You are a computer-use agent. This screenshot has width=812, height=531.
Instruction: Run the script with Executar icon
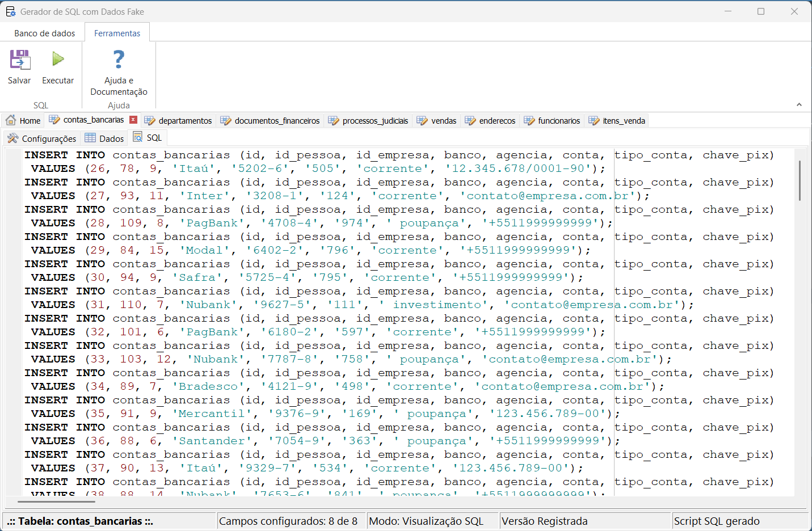coord(58,59)
